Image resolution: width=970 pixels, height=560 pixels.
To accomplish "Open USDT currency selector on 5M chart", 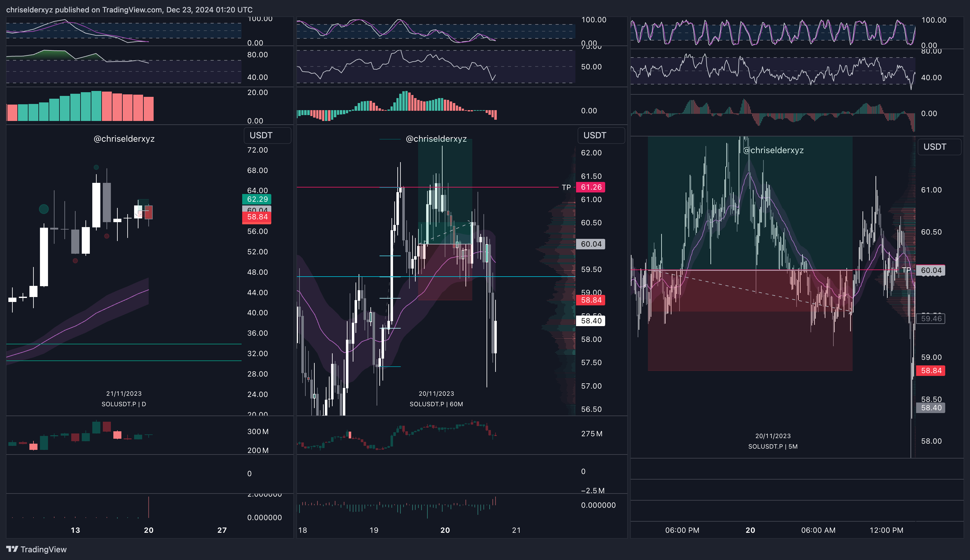I will (x=939, y=147).
